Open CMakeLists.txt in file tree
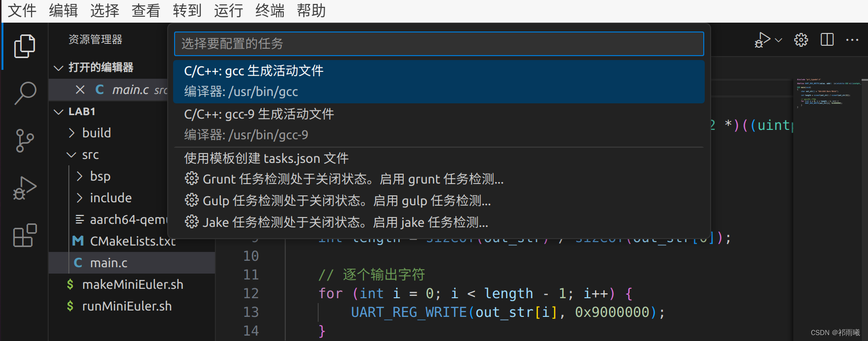 tap(133, 241)
